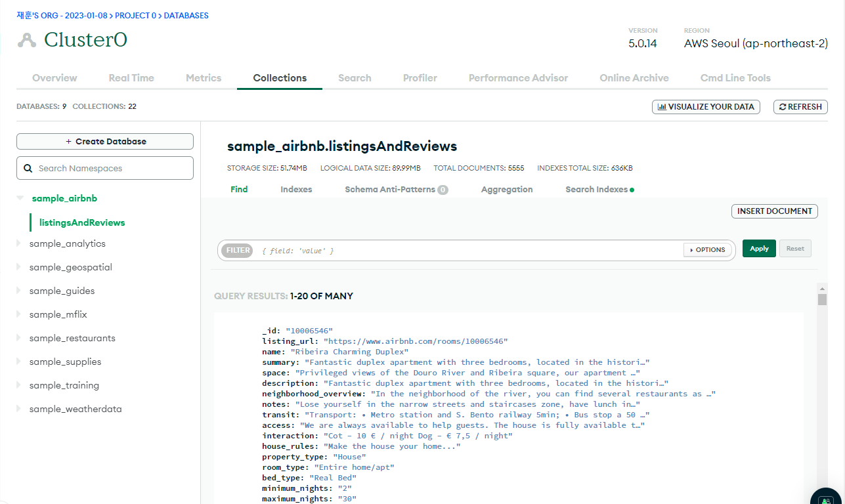The image size is (845, 504).
Task: Click the region "AWS Seoul (ap-northeast-2)"
Action: click(x=756, y=44)
